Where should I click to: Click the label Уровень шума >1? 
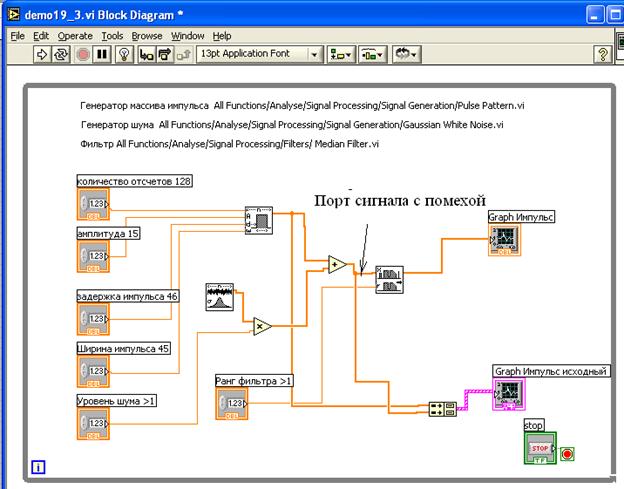[x=116, y=401]
